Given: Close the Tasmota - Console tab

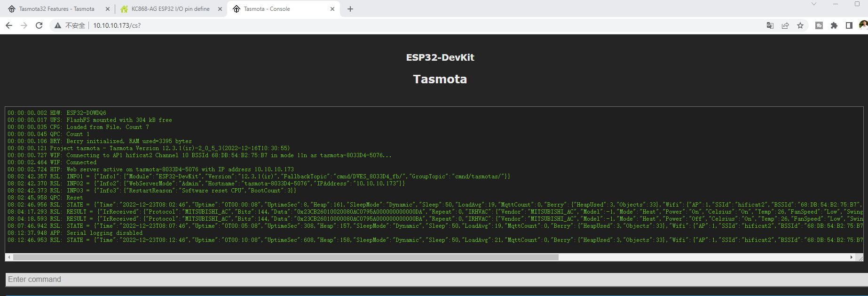Looking at the screenshot, I should coord(332,9).
